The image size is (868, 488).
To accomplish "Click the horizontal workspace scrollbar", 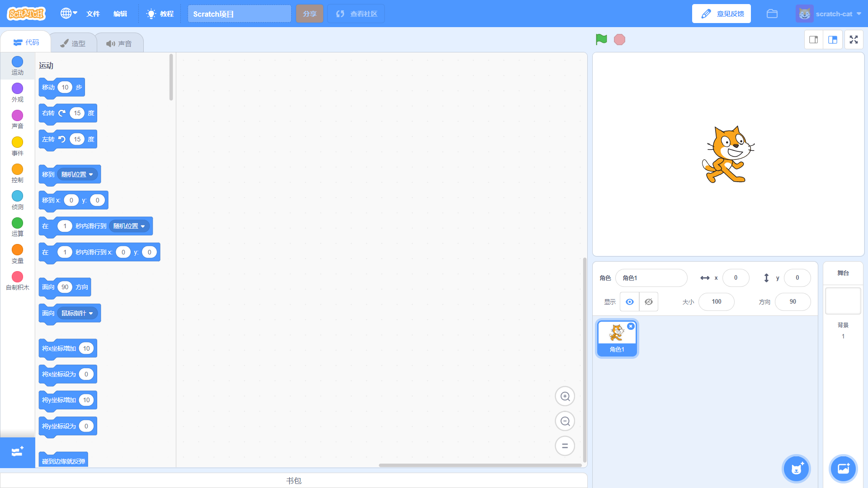I will point(480,465).
